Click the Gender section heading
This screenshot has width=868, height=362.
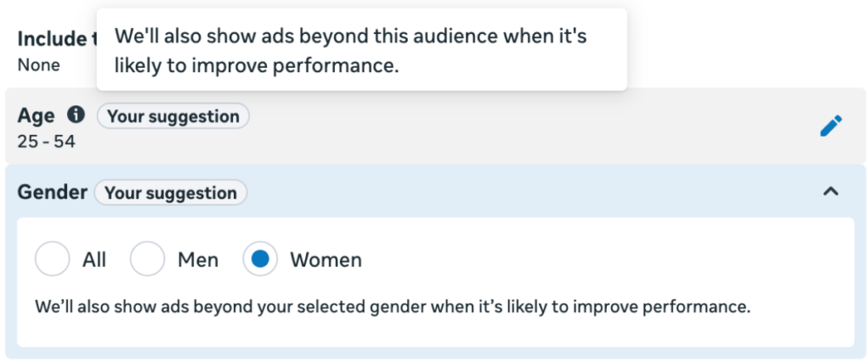pos(53,192)
